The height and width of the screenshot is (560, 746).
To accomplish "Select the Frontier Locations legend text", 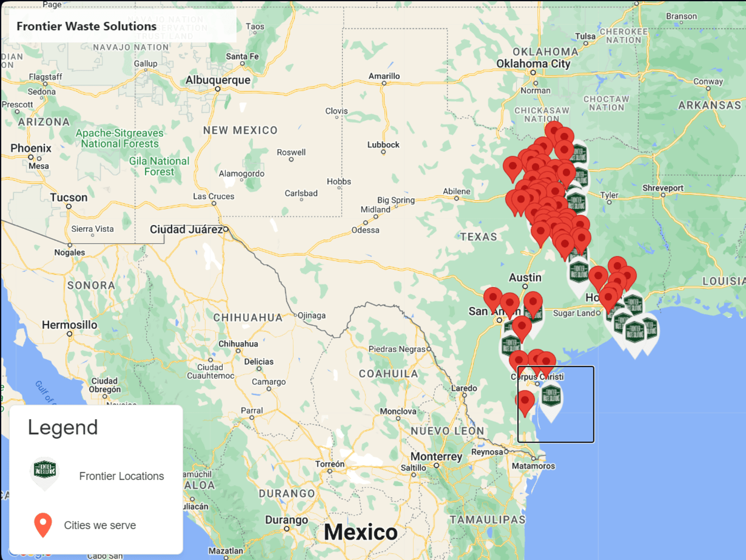I will pyautogui.click(x=121, y=476).
